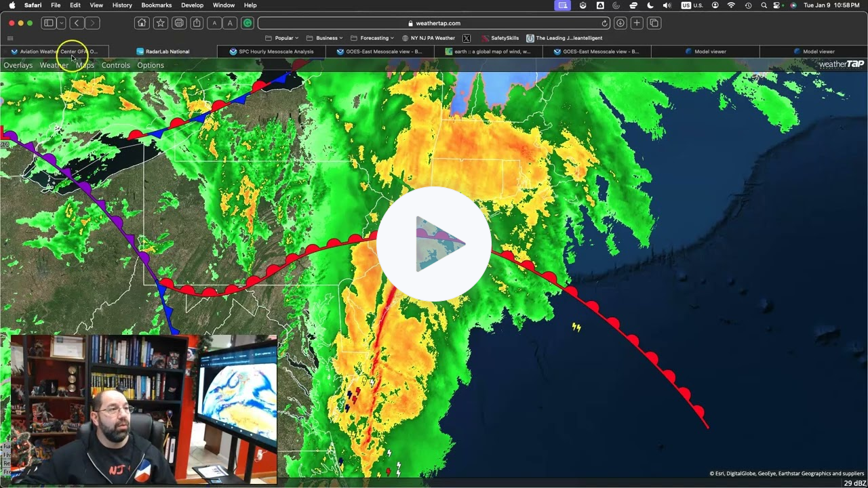868x488 pixels.
Task: Click the Wi-Fi icon in menu bar
Action: pyautogui.click(x=731, y=5)
